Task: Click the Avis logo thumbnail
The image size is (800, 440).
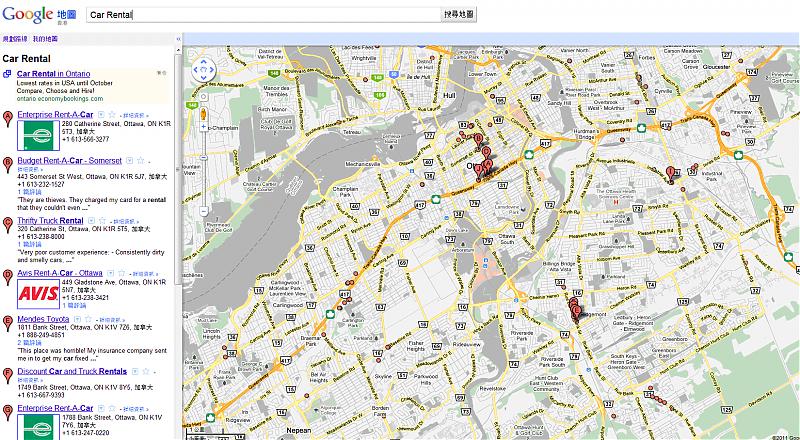Action: (x=38, y=294)
